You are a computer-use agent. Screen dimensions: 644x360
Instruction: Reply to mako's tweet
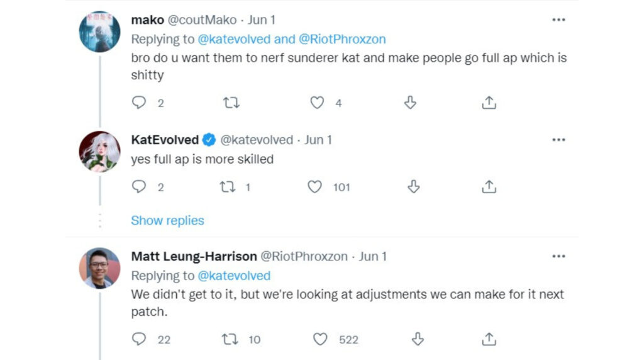tap(139, 103)
